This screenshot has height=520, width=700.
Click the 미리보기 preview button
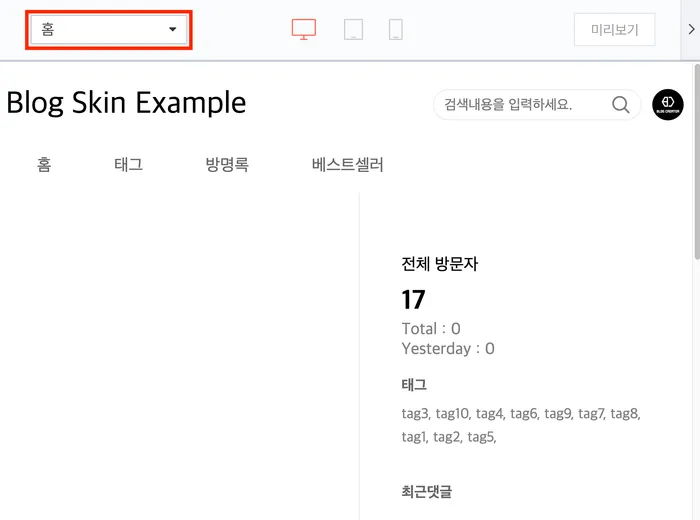[x=614, y=29]
